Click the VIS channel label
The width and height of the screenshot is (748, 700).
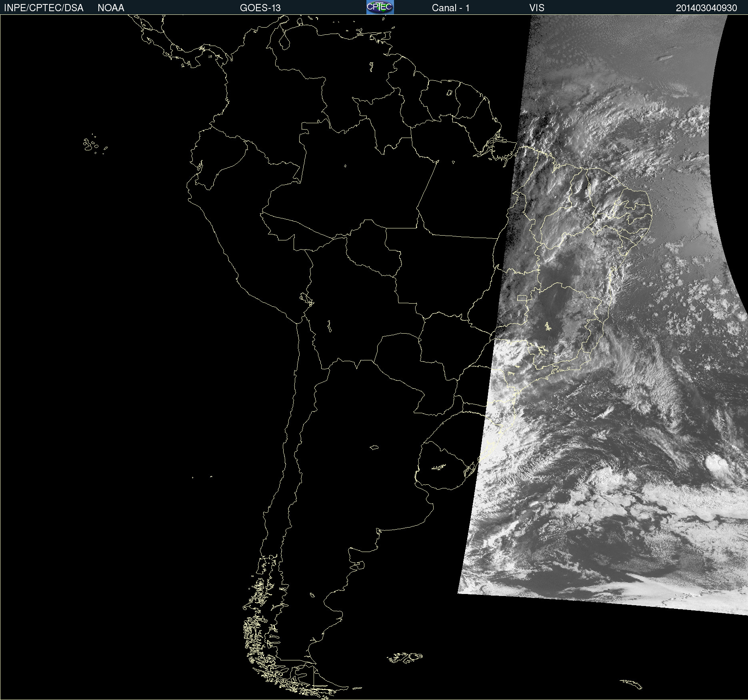[537, 8]
